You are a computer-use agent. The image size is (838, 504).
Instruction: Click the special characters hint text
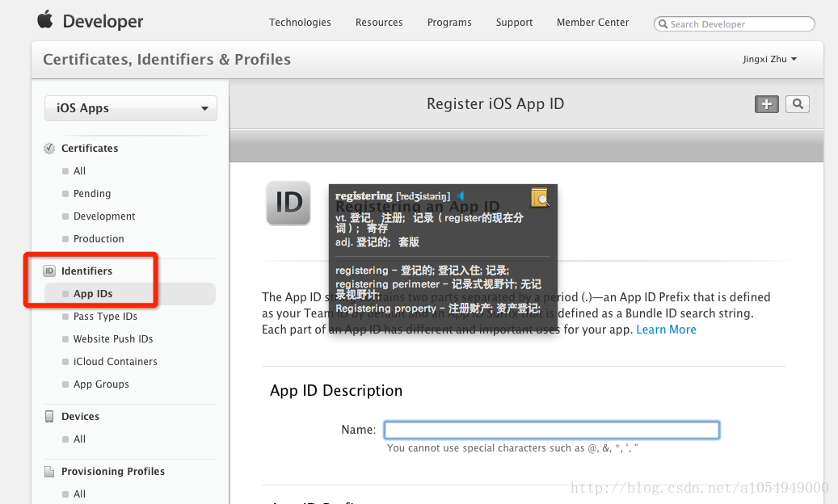tap(512, 448)
